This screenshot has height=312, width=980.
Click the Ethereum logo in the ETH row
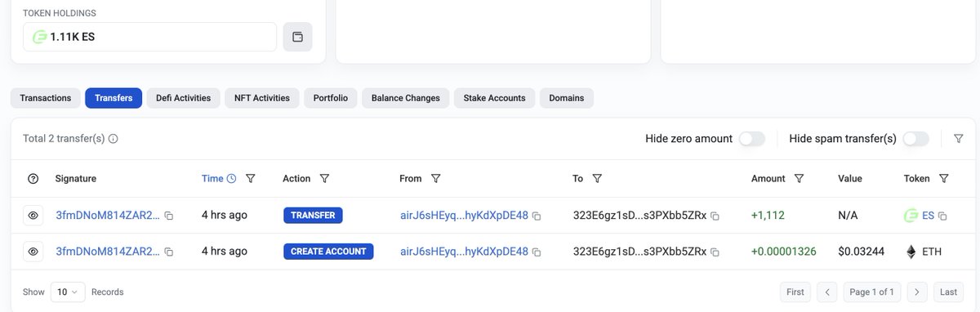point(911,252)
